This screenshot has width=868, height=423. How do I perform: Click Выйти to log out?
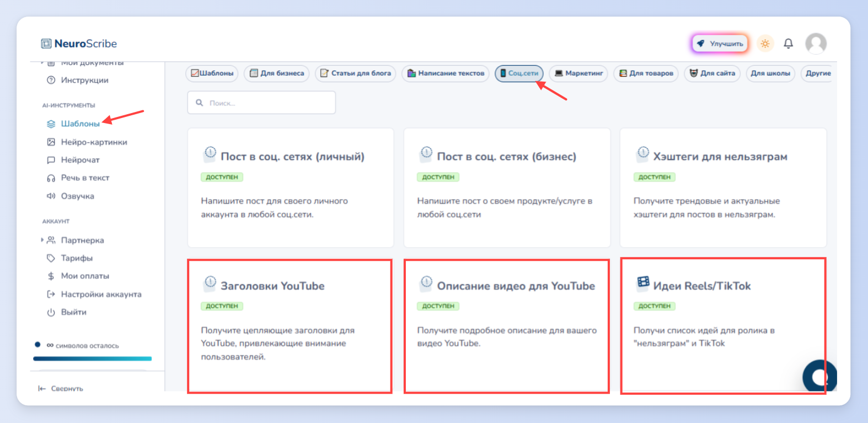click(x=74, y=312)
